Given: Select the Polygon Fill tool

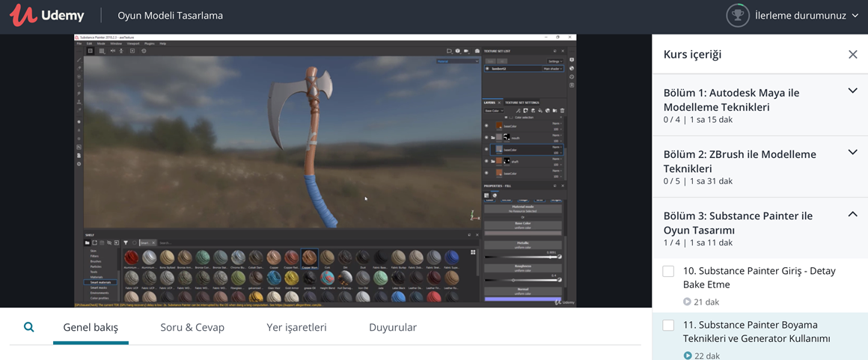Looking at the screenshot, I should pyautogui.click(x=79, y=85).
